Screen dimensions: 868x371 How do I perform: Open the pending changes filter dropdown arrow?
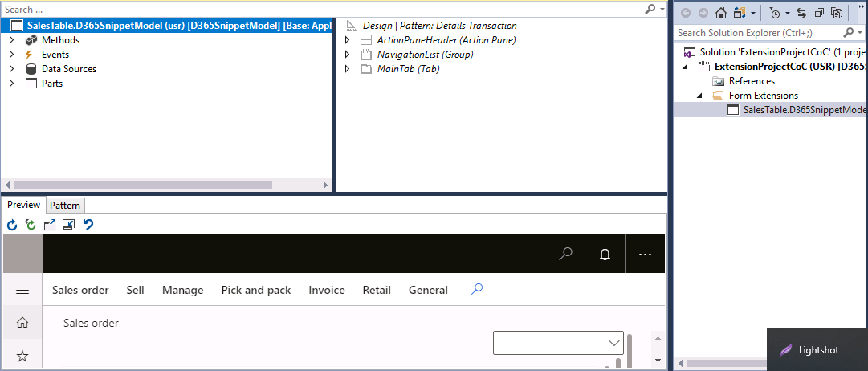(x=787, y=14)
